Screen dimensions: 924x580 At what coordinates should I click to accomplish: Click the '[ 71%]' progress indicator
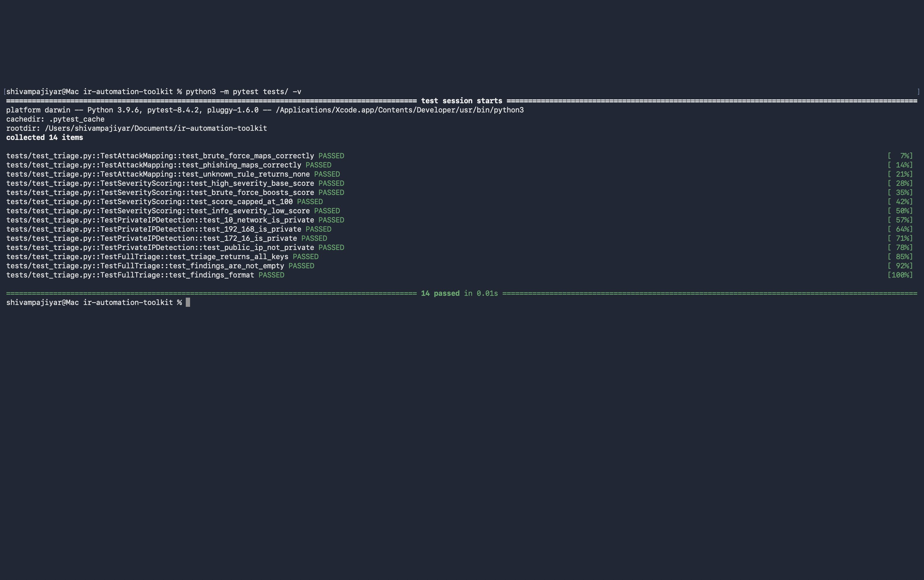click(900, 239)
